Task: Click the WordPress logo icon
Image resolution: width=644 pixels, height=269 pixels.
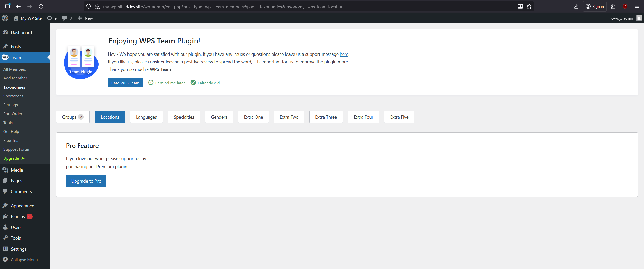Action: coord(5,18)
